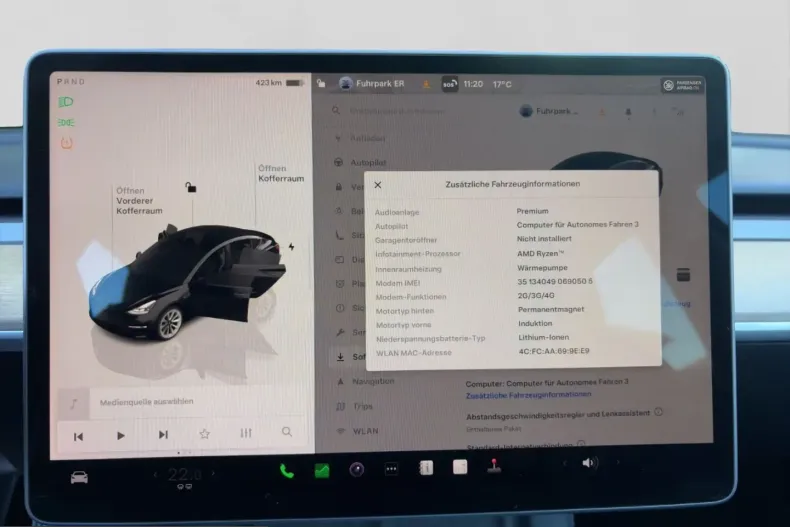Screen dimensions: 790x527
Task: Tap the green parking lights icon
Action: coord(66,122)
